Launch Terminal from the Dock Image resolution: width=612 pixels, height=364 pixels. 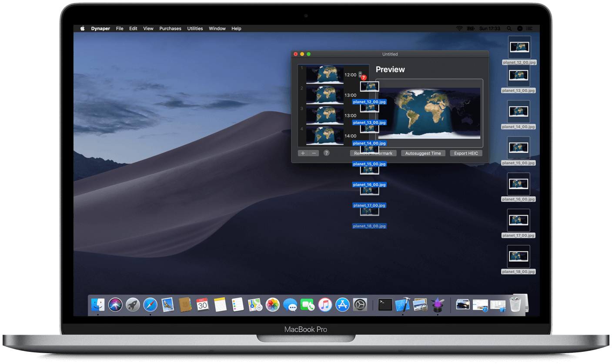(385, 304)
